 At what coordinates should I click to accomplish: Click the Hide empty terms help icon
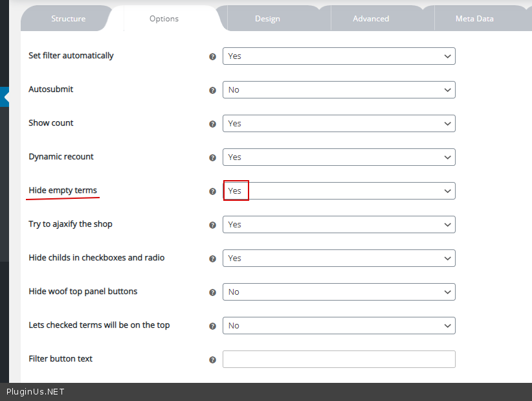coord(212,191)
